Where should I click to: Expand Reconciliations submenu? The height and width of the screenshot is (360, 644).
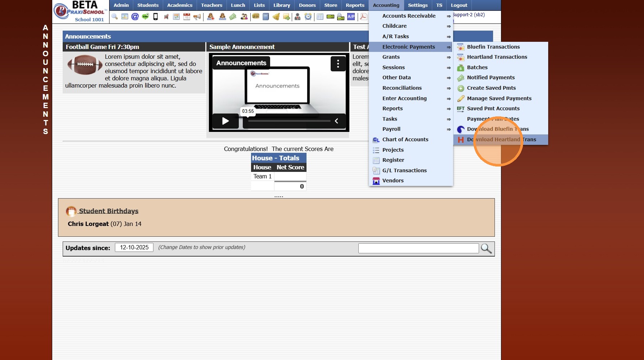(411, 88)
